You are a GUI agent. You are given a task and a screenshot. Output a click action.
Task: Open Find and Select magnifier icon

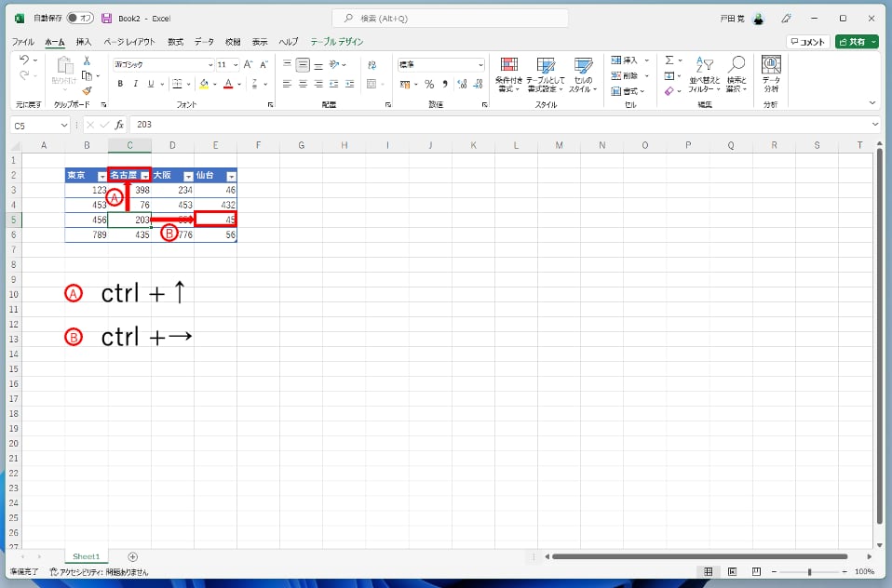pos(737,74)
